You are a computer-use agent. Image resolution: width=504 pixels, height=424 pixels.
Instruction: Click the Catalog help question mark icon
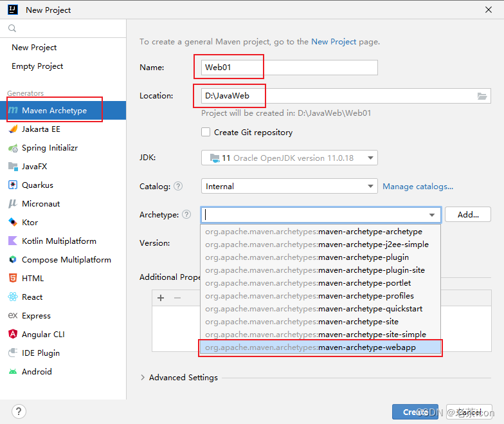(x=178, y=187)
